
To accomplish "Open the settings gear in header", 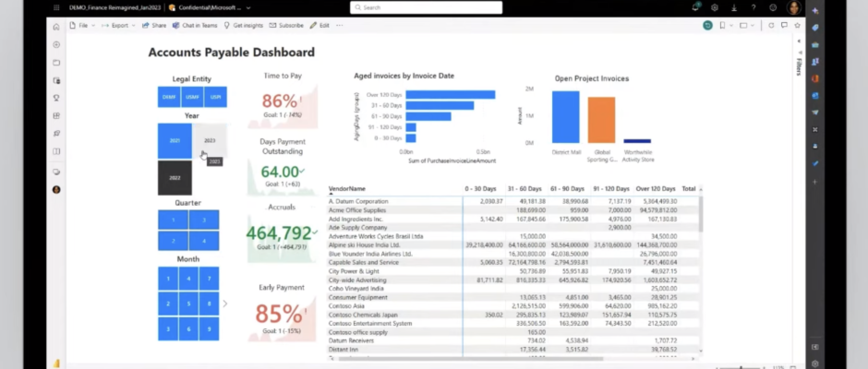I will coord(715,7).
